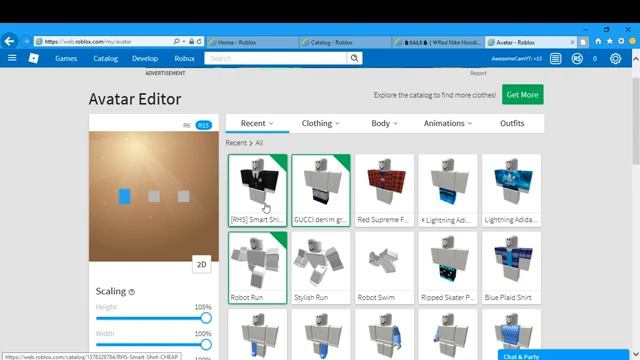The width and height of the screenshot is (640, 360).
Task: Expand the Clothing dropdown
Action: pos(320,123)
